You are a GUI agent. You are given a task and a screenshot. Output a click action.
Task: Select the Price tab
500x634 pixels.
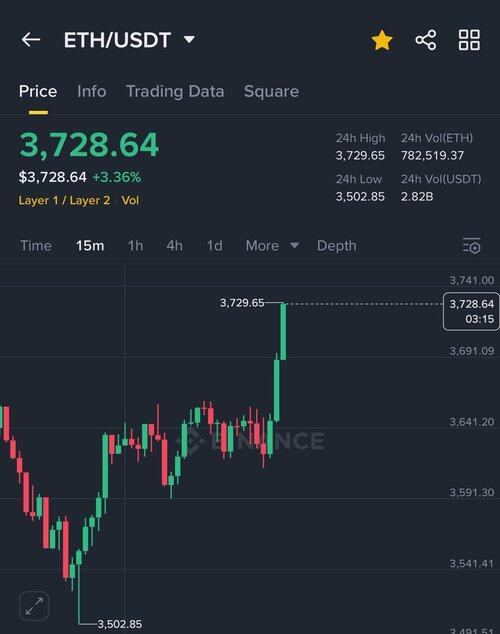[38, 91]
